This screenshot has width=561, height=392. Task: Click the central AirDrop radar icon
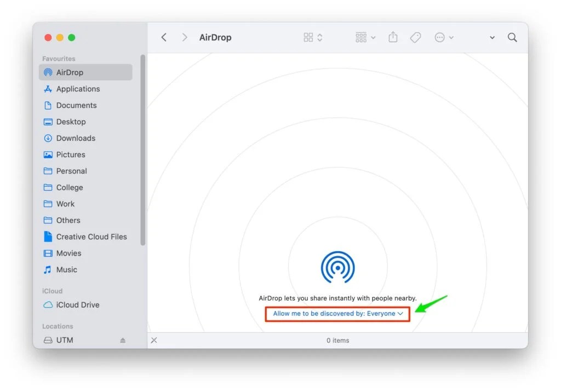[x=337, y=268]
